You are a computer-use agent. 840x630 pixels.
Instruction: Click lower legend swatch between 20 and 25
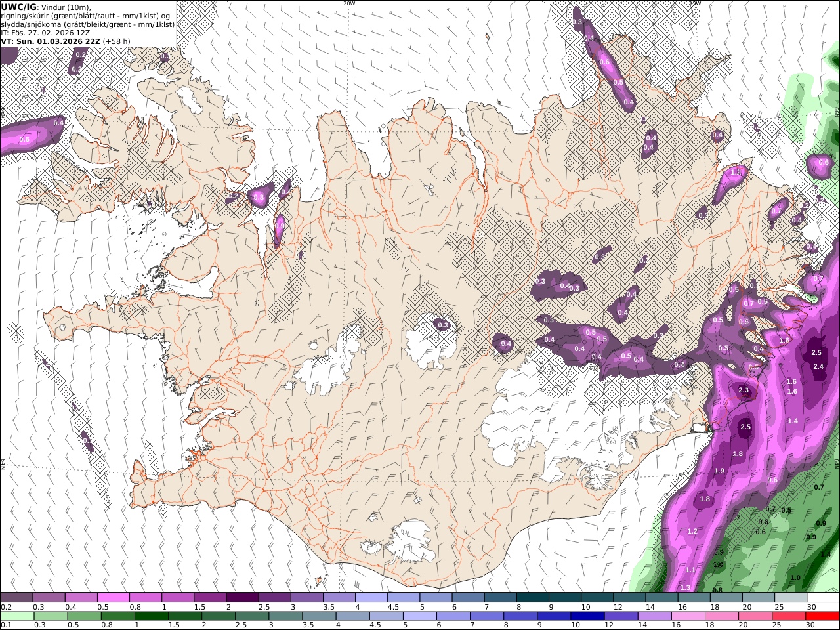(x=754, y=616)
